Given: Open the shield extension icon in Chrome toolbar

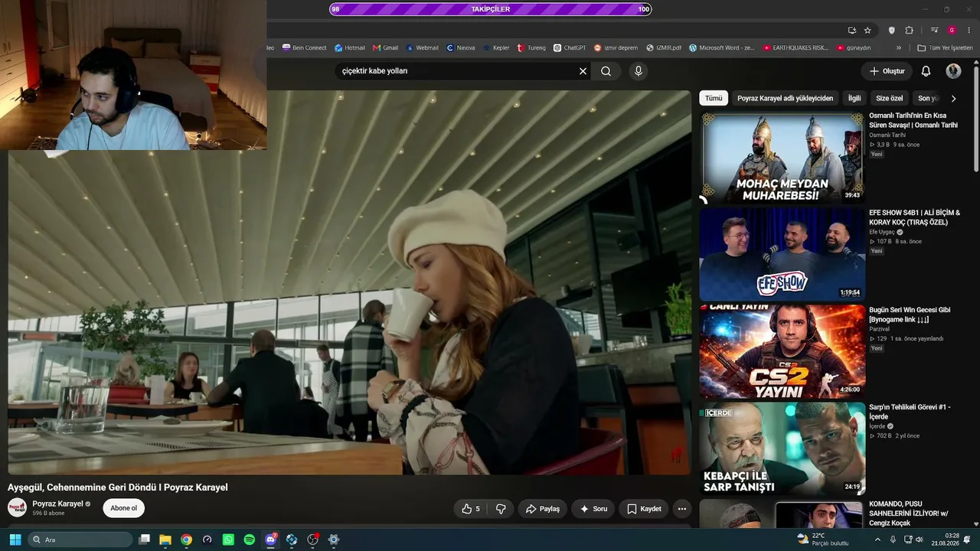Looking at the screenshot, I should 892,30.
